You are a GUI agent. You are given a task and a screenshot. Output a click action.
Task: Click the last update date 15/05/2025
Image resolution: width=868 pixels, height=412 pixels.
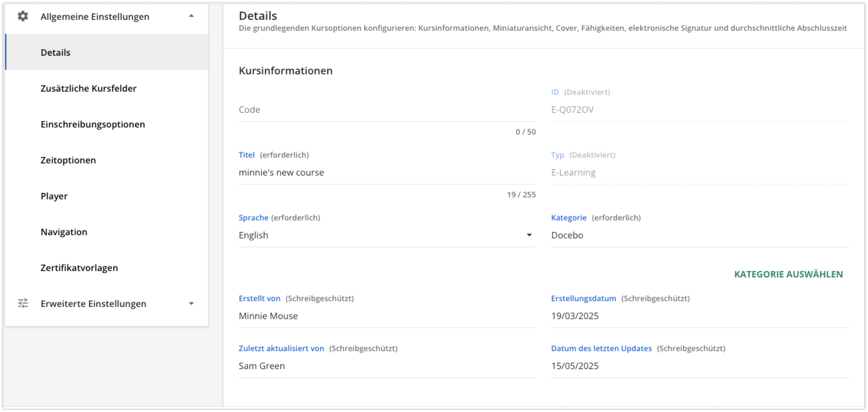pyautogui.click(x=575, y=366)
